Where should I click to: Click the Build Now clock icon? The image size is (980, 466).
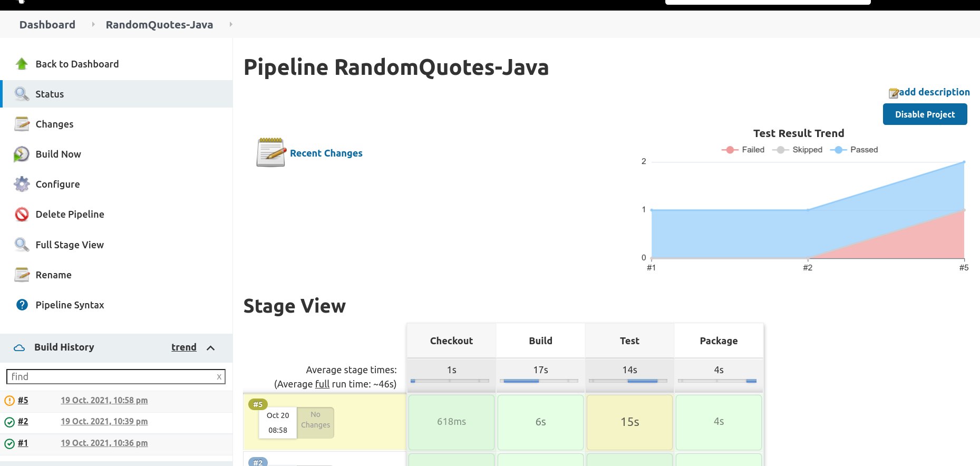point(22,154)
